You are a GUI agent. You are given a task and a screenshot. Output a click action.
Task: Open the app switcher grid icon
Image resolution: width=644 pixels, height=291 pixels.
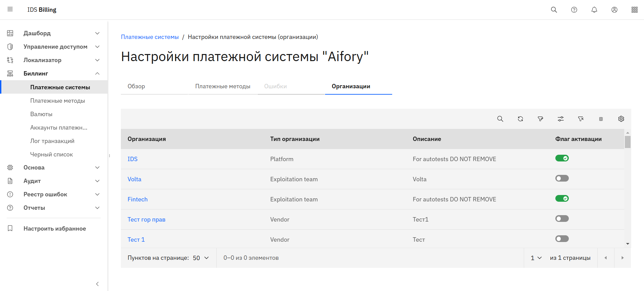pos(634,10)
